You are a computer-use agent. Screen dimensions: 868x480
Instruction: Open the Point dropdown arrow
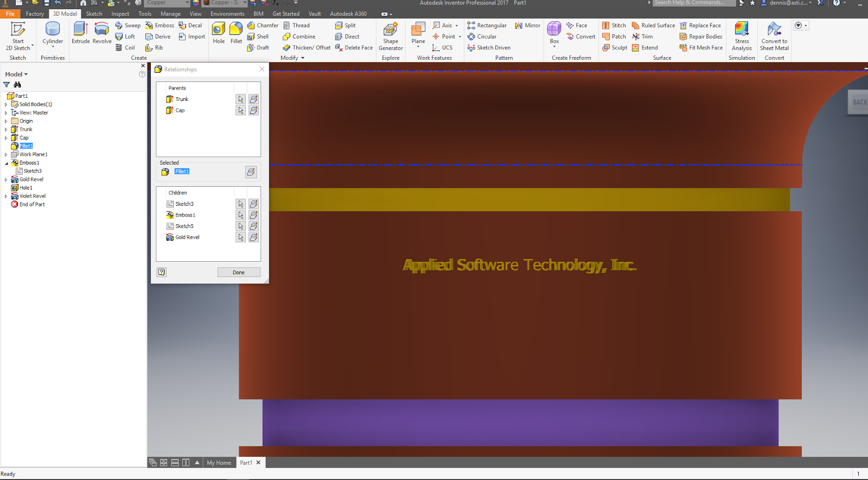(x=460, y=37)
